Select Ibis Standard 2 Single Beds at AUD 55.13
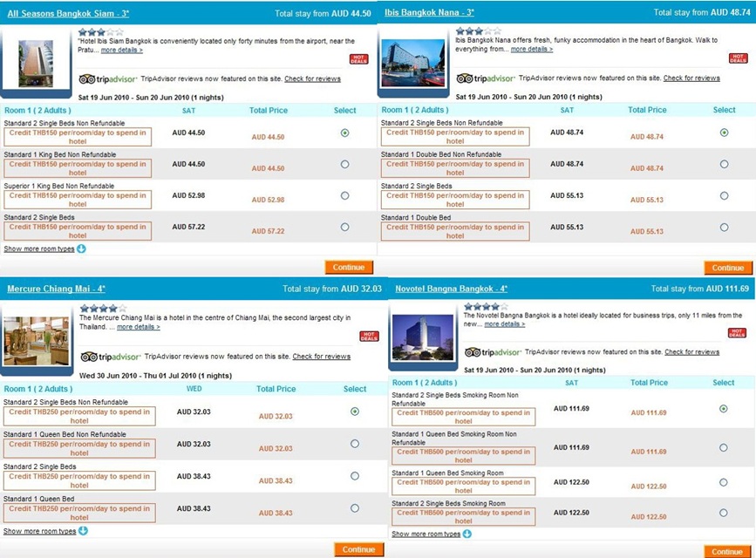This screenshot has height=558, width=756. pos(725,196)
